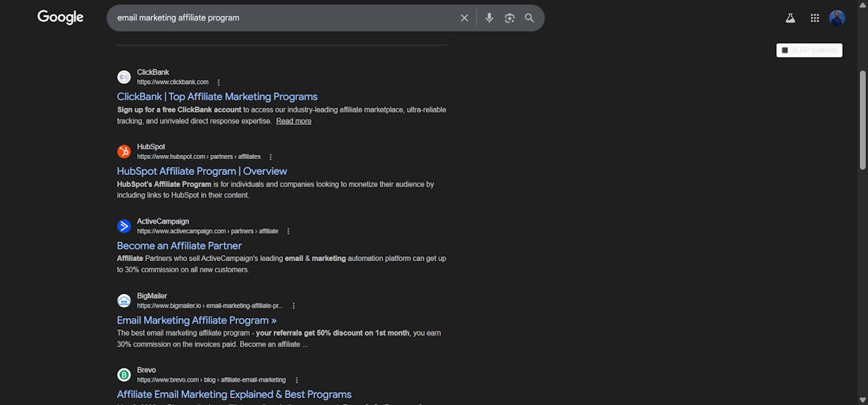Click the scrollbar up arrow
The height and width of the screenshot is (405, 868).
[x=863, y=4]
